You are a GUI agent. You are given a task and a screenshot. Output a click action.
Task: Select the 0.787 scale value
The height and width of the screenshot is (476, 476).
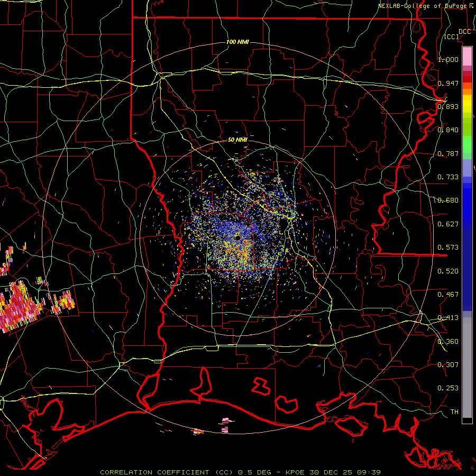coord(448,153)
